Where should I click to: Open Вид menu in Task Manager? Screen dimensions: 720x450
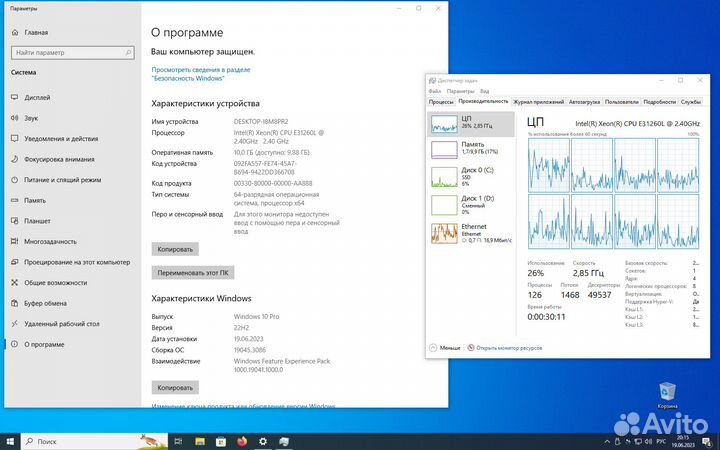click(484, 91)
